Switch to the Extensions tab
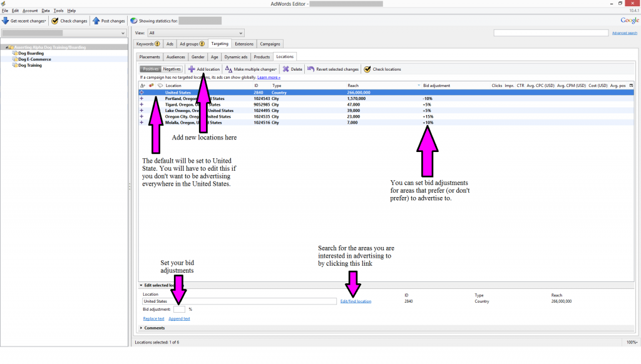641x364 pixels. point(244,44)
